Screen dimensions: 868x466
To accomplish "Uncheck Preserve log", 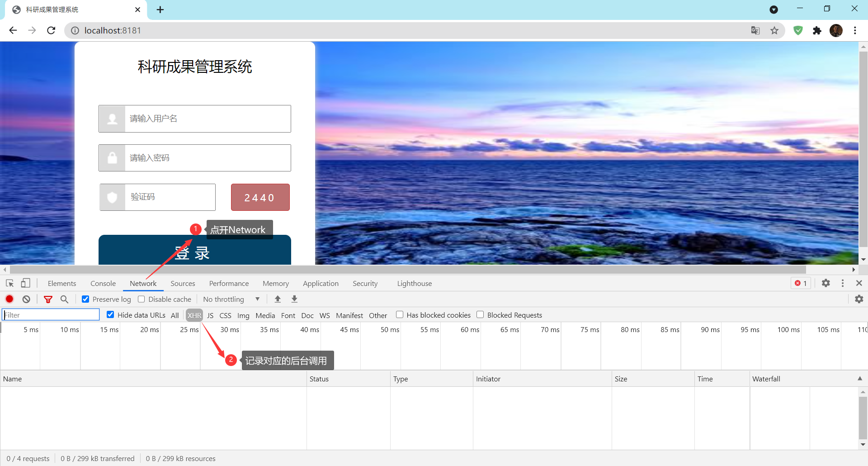I will coord(85,299).
